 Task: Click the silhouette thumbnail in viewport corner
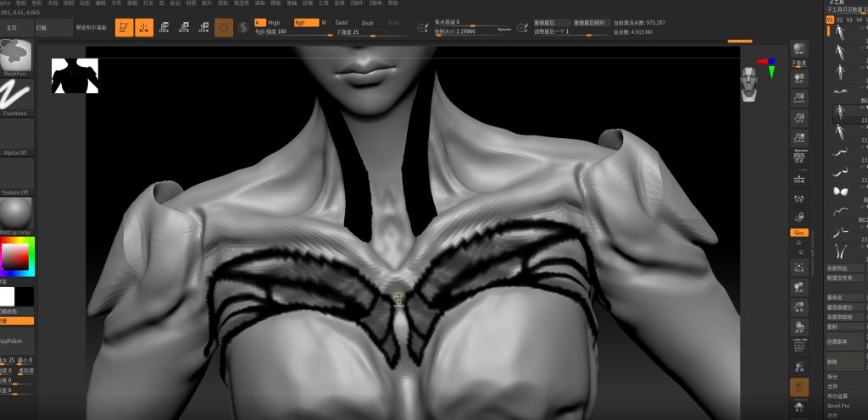point(75,75)
